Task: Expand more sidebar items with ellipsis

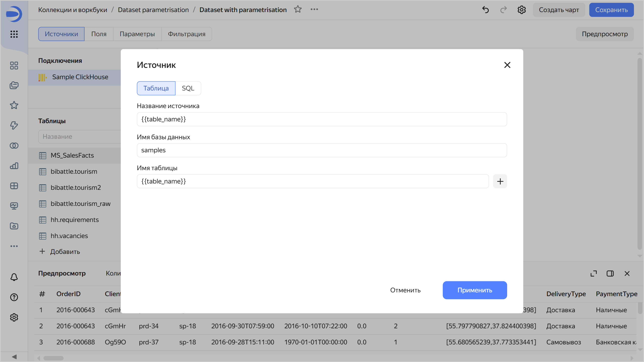Action: [x=14, y=246]
